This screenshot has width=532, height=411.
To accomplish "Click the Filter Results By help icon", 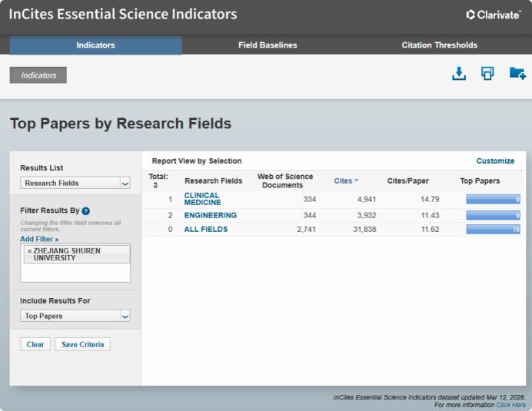I will coord(86,210).
